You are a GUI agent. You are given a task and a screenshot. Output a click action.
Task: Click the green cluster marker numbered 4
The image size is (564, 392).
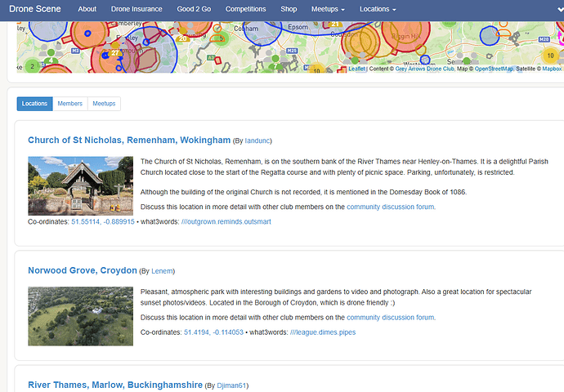coord(51,60)
